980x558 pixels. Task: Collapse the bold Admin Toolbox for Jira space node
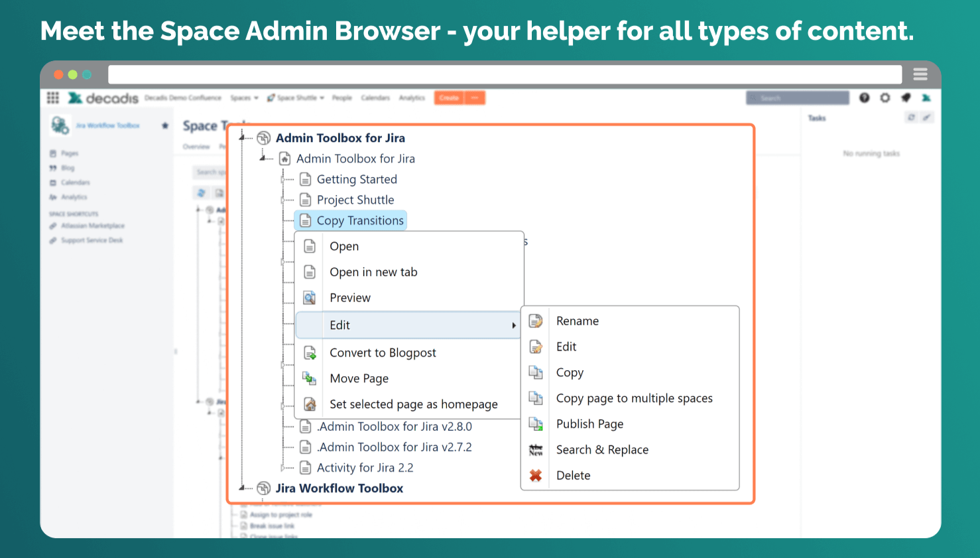(243, 137)
